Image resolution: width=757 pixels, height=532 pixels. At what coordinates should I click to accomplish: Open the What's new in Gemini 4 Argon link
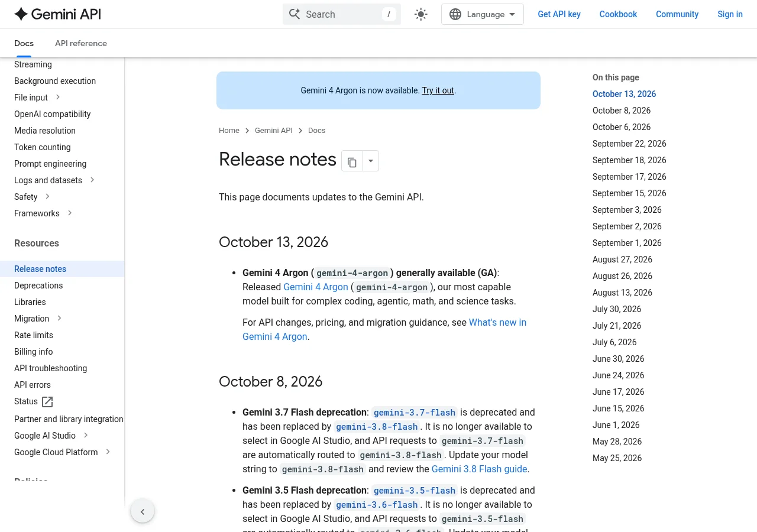tap(384, 329)
